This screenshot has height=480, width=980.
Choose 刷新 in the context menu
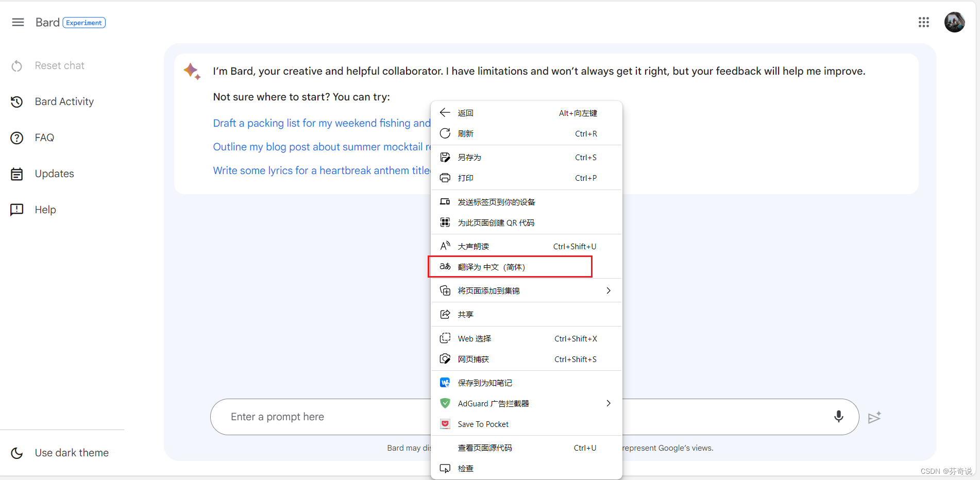pyautogui.click(x=526, y=133)
